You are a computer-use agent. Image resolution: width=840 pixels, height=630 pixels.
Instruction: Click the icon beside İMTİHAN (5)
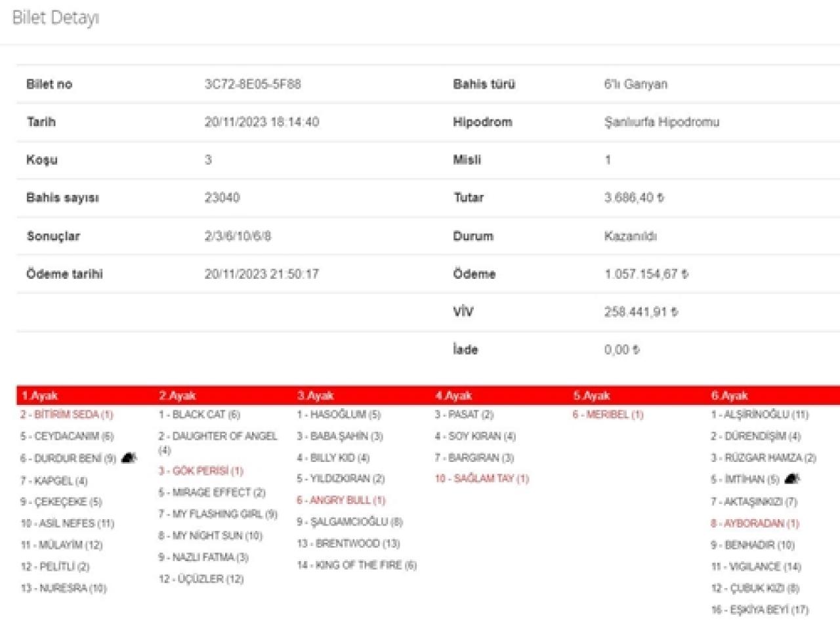click(x=792, y=479)
